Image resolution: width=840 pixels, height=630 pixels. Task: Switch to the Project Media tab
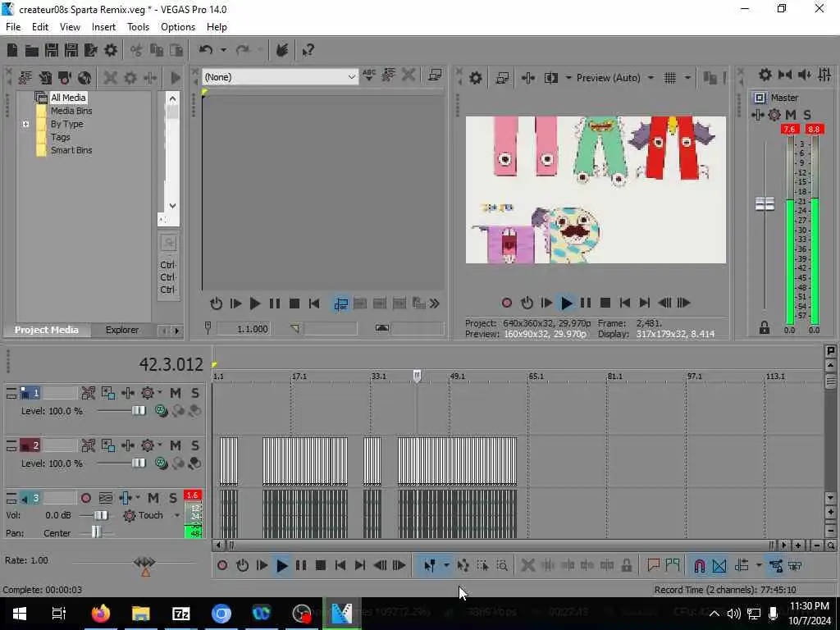pyautogui.click(x=47, y=330)
